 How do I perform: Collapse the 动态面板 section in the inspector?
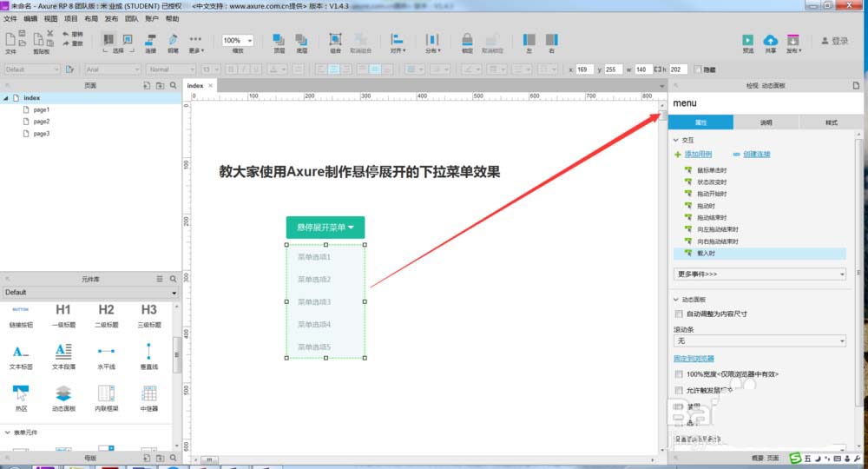point(676,300)
